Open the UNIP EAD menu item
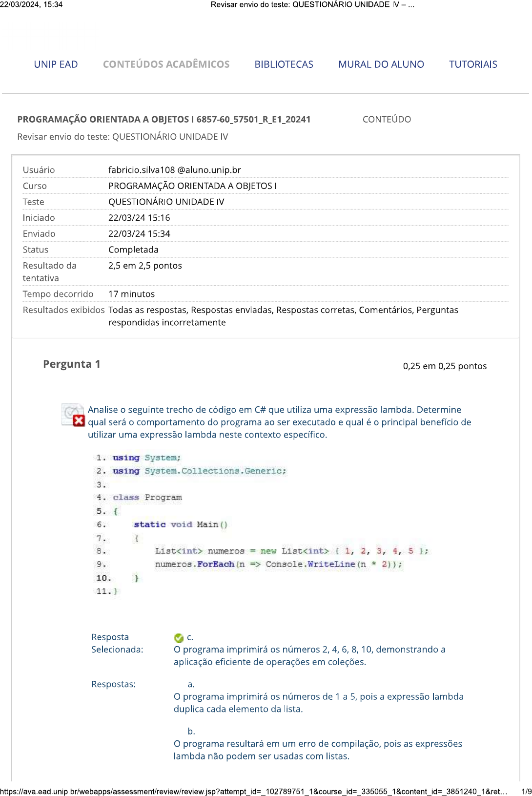The height and width of the screenshot is (796, 532). [x=56, y=64]
